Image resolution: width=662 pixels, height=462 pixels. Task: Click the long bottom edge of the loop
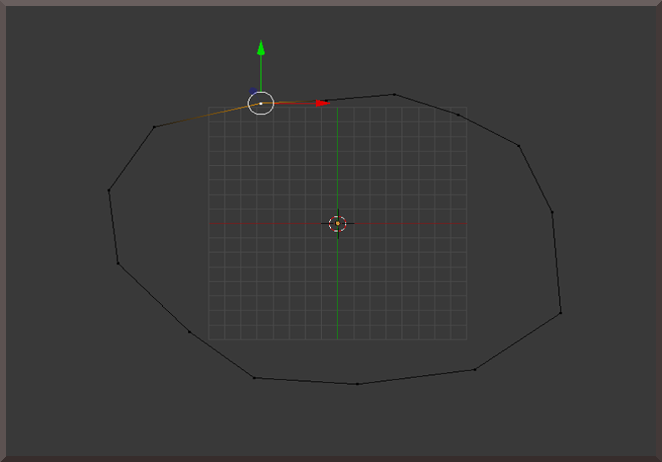pos(415,377)
